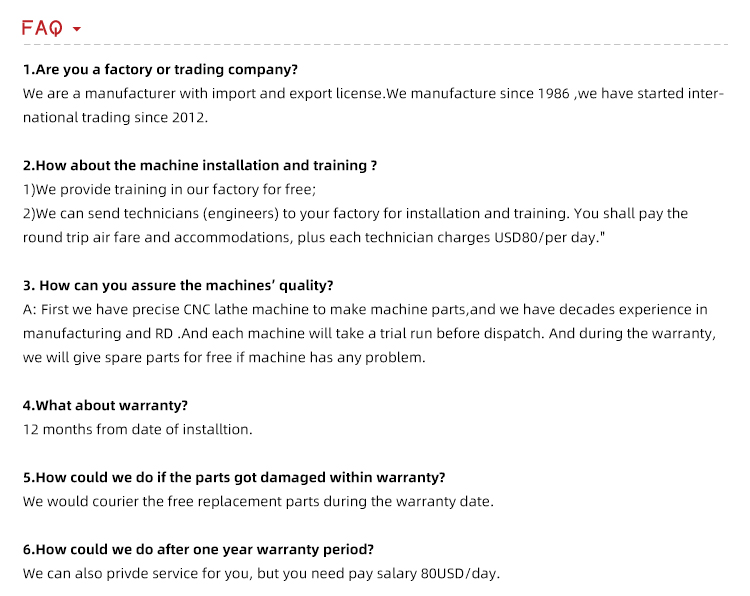Click the red FAQ heading

pos(42,28)
